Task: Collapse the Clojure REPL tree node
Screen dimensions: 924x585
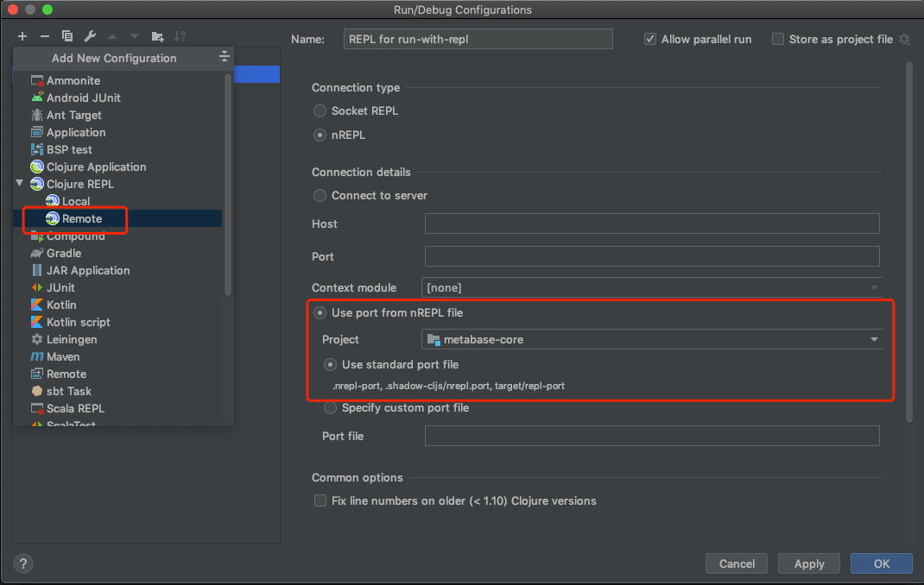Action: click(x=20, y=184)
